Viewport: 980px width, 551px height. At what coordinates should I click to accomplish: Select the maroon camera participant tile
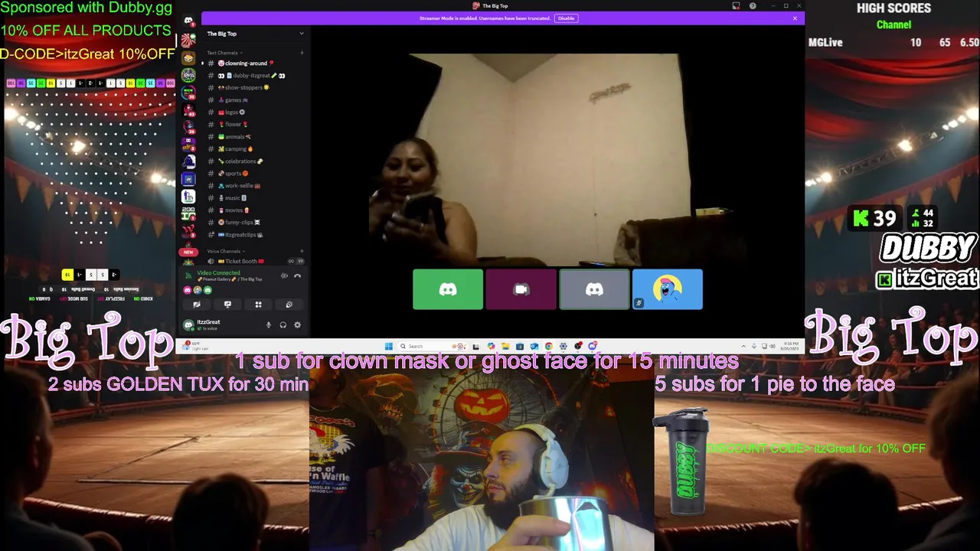pyautogui.click(x=521, y=289)
